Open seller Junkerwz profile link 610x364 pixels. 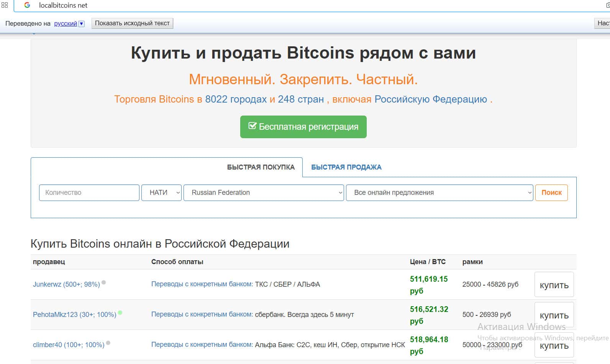(x=66, y=284)
